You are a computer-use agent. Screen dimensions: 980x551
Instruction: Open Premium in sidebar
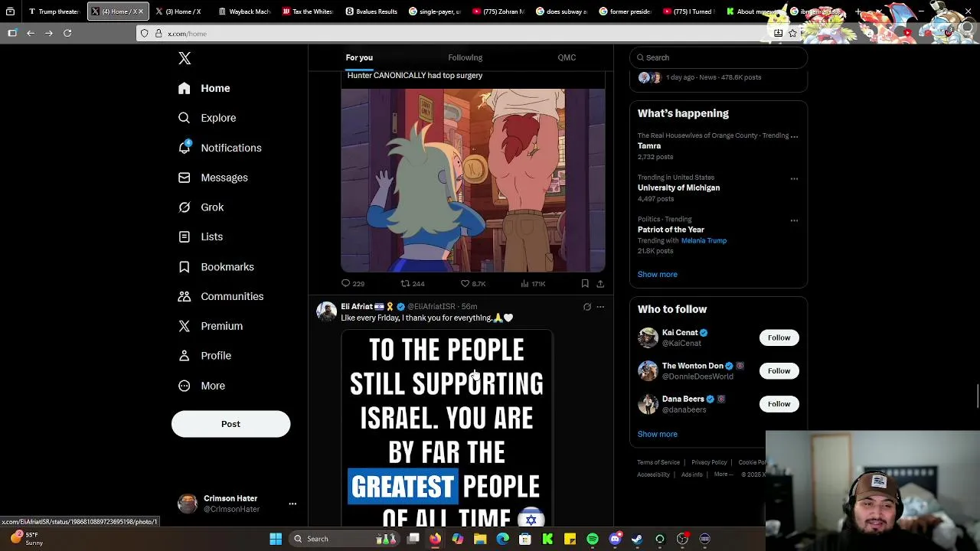tap(210, 326)
